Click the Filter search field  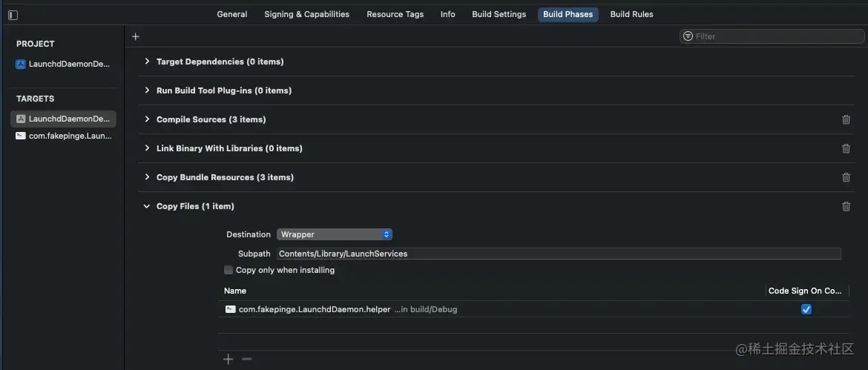pos(772,36)
